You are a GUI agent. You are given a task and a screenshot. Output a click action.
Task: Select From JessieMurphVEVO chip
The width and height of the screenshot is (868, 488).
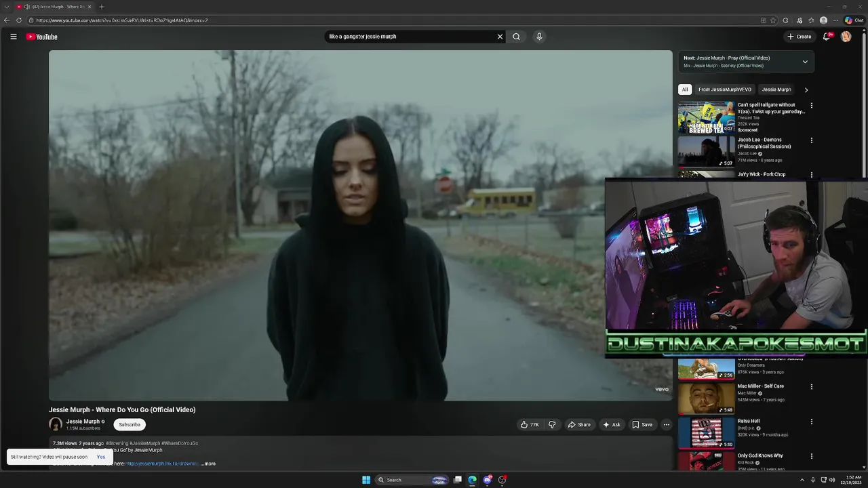pos(725,89)
